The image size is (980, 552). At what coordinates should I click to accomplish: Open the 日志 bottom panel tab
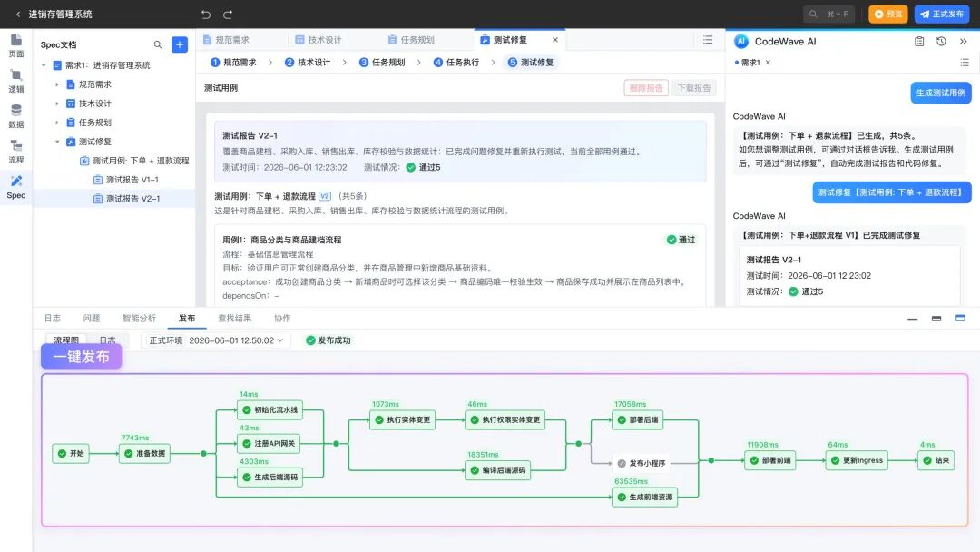coord(53,318)
